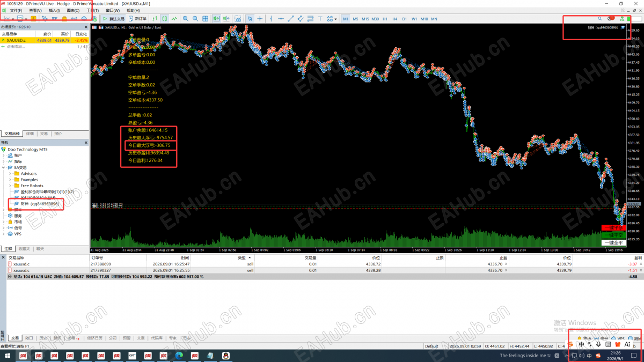Take a chart screenshot with the camera icon
The image size is (644, 362).
pos(238,19)
